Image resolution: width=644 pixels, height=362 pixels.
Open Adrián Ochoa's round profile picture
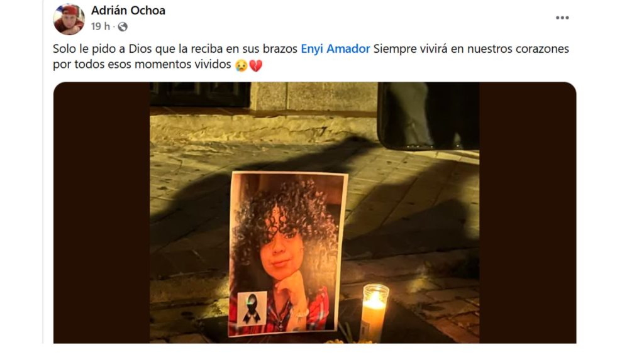coord(69,19)
